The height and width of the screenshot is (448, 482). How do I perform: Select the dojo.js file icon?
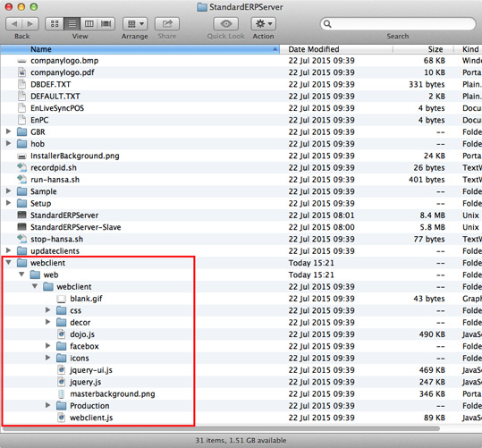click(x=62, y=334)
